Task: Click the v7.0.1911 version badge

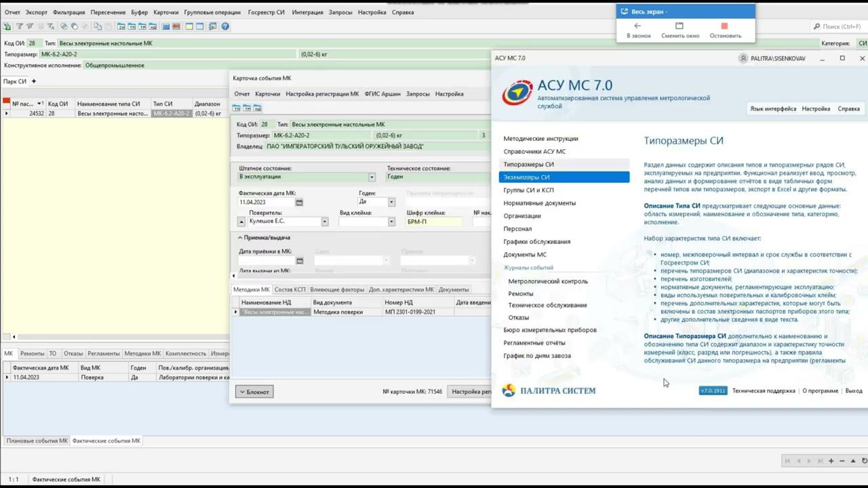Action: pyautogui.click(x=713, y=391)
